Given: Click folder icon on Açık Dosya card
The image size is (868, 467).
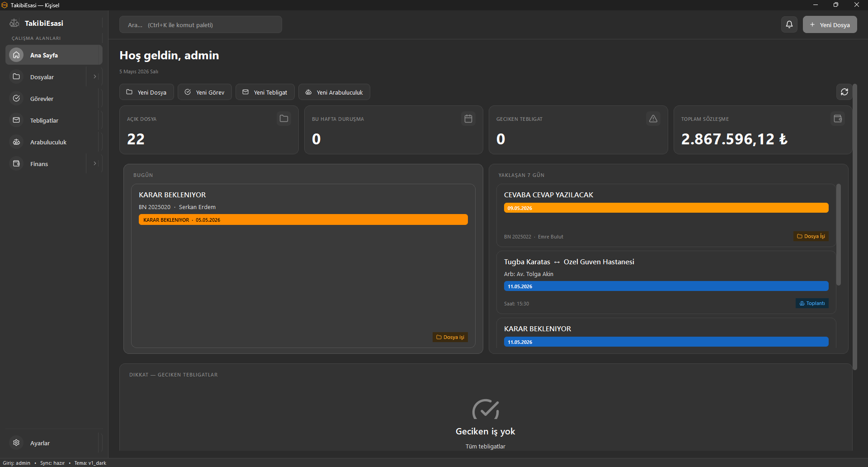Looking at the screenshot, I should tap(284, 119).
